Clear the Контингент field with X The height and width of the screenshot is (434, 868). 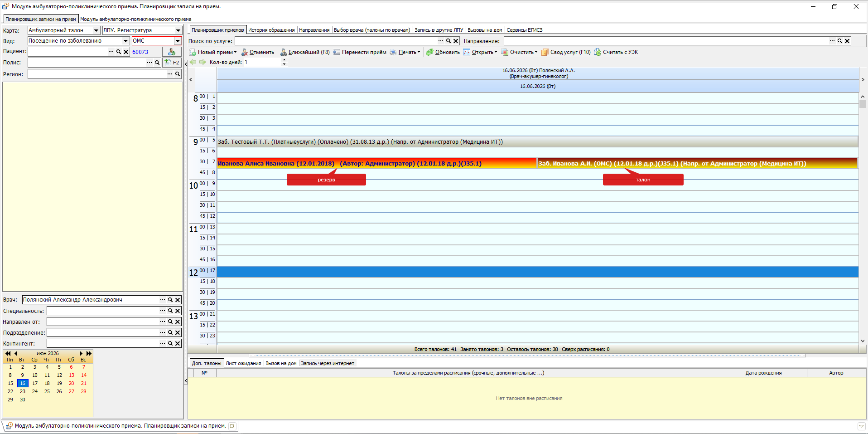178,343
